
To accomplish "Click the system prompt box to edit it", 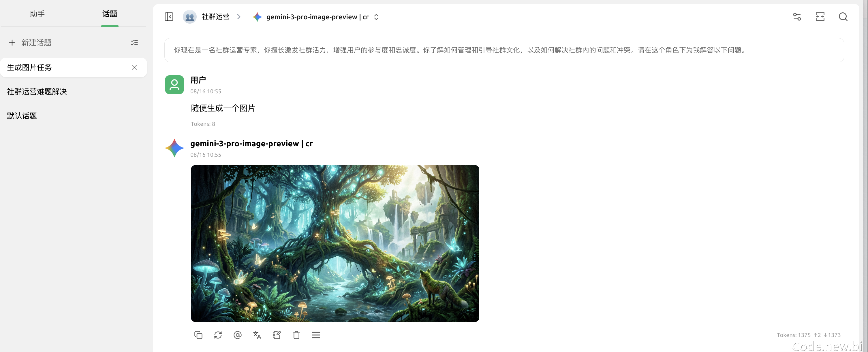I will click(504, 50).
